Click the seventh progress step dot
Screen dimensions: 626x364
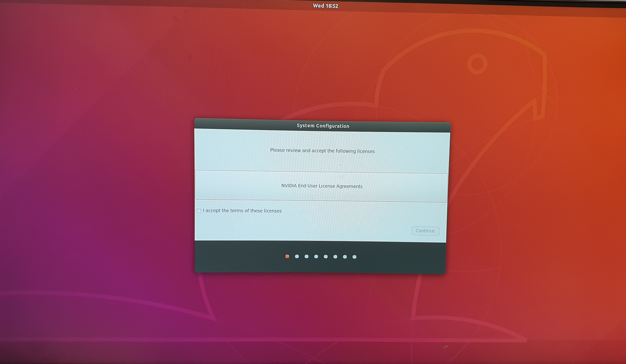[345, 257]
